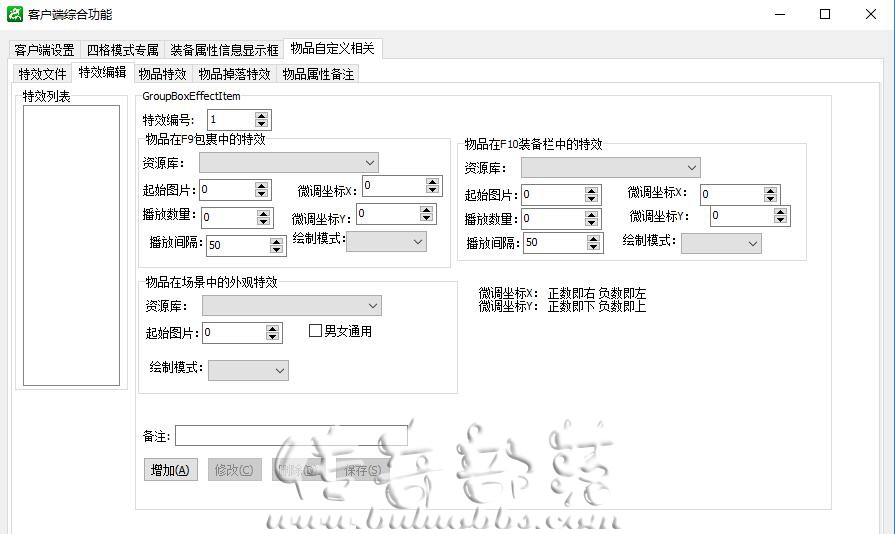Viewport: 895px width, 534px height.
Task: Decrease F9包裹 起始图片 using the down spinner arrow
Action: [x=261, y=193]
